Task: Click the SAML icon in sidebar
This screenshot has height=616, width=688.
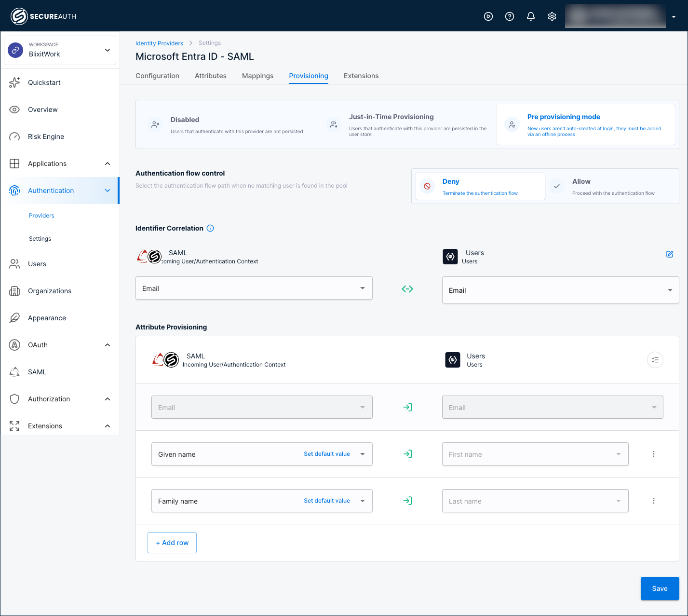Action: pyautogui.click(x=14, y=372)
